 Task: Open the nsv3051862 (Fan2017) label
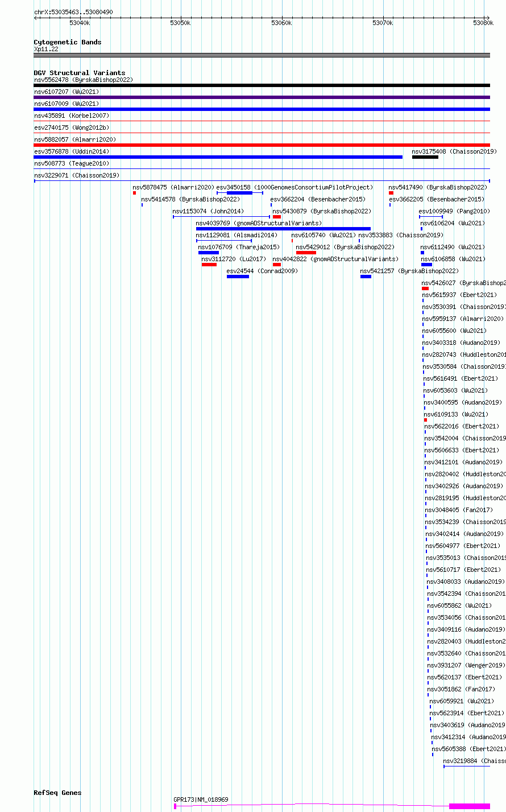[x=462, y=689]
